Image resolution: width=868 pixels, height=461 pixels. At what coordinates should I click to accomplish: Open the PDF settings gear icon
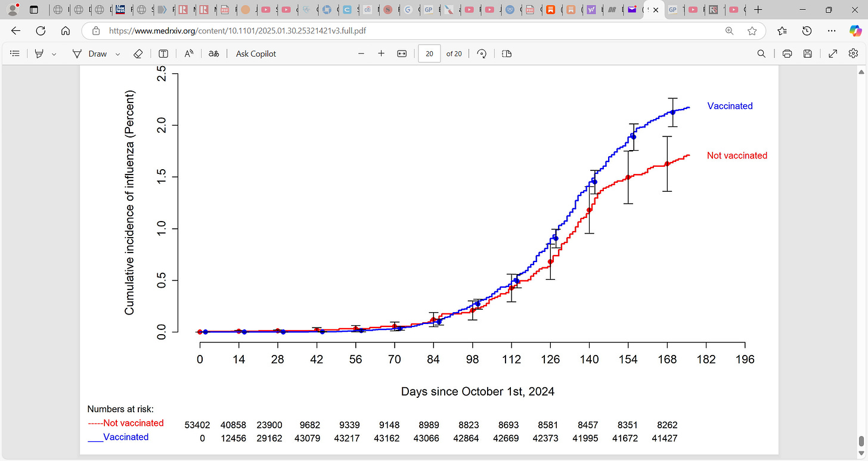coord(853,54)
